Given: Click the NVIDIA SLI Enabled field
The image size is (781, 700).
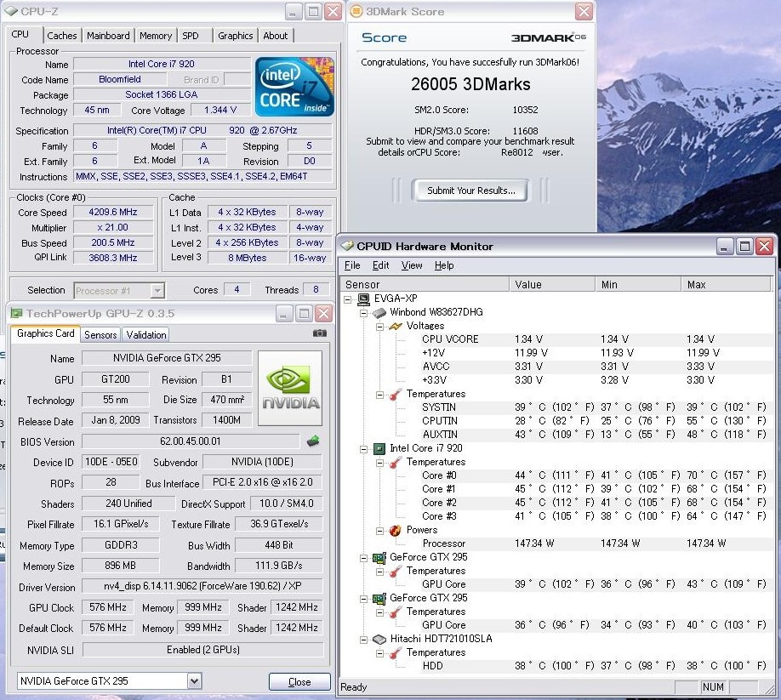Looking at the screenshot, I should pyautogui.click(x=202, y=650).
